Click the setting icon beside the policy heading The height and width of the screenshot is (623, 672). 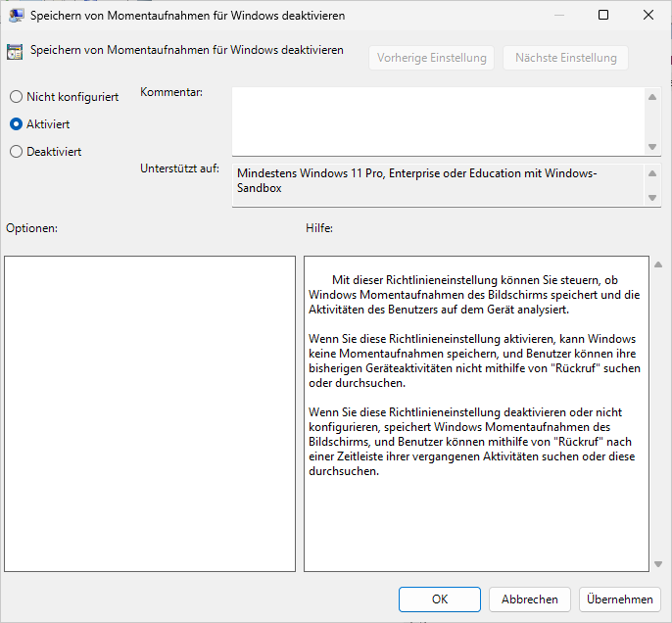pyautogui.click(x=17, y=51)
